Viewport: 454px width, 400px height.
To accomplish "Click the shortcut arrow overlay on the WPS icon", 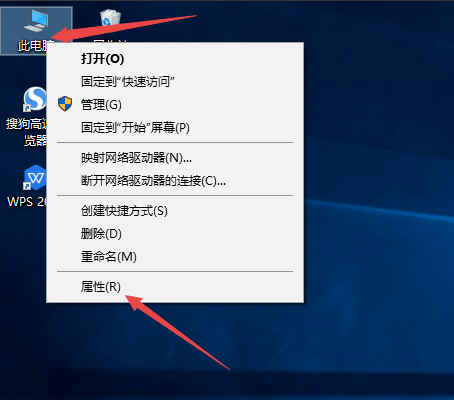I will pyautogui.click(x=26, y=186).
